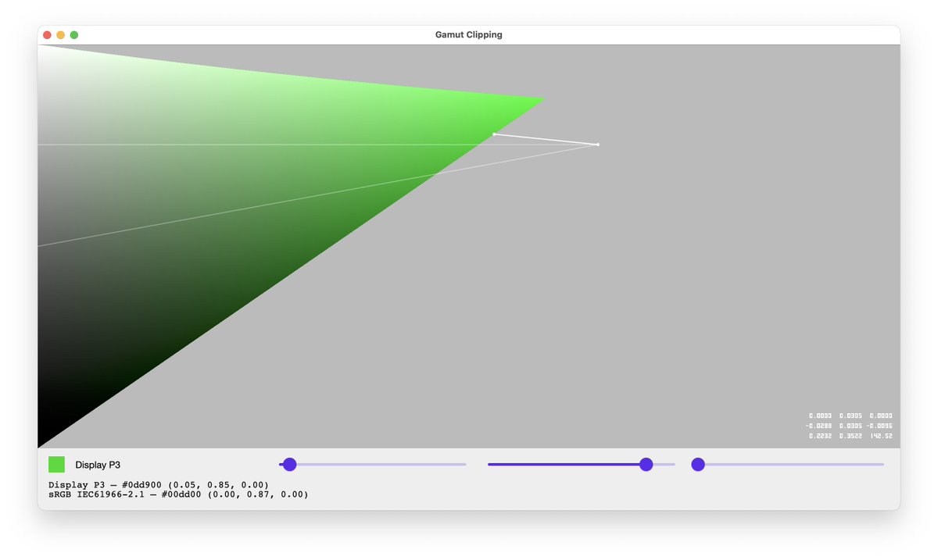938x560 pixels.
Task: Minimize the Gamut Clipping window
Action: [61, 35]
